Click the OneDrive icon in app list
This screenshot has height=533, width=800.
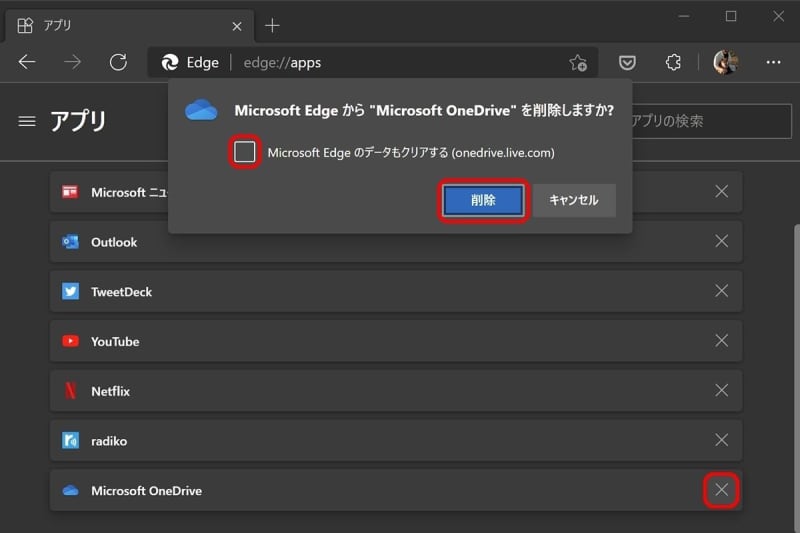click(70, 490)
